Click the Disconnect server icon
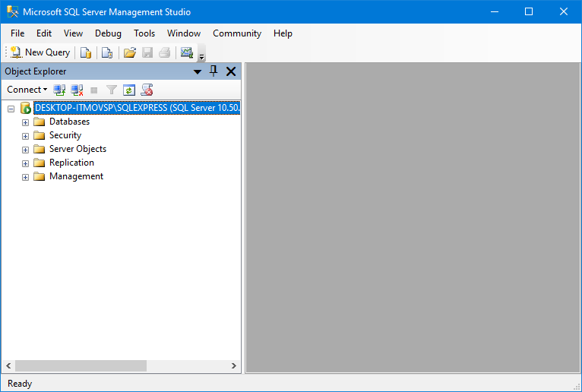Image resolution: width=582 pixels, height=392 pixels. point(77,90)
